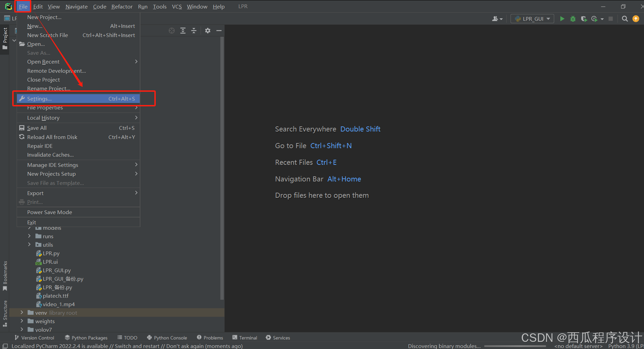
Task: Open Project panel options gear
Action: click(x=208, y=31)
